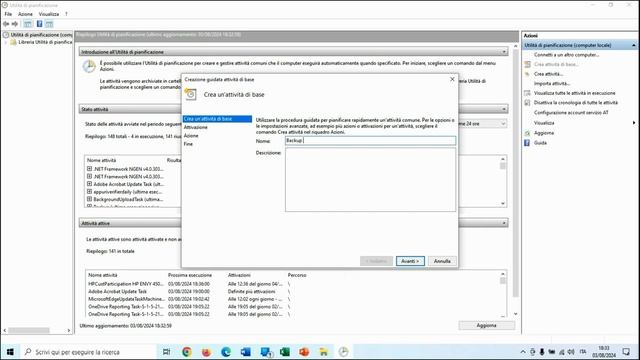
Task: Click the Descrizione text area
Action: [x=370, y=180]
